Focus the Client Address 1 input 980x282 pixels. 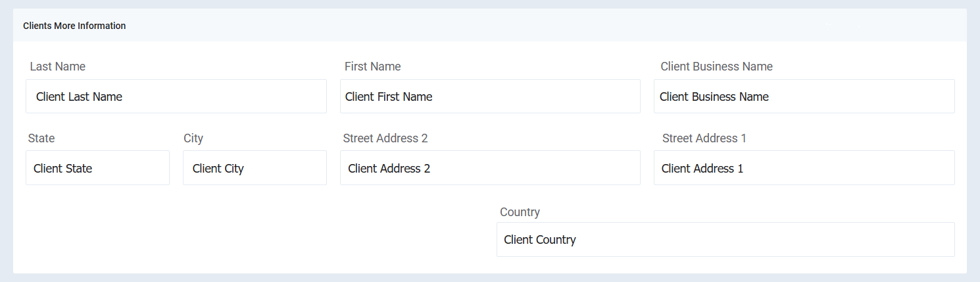(804, 168)
